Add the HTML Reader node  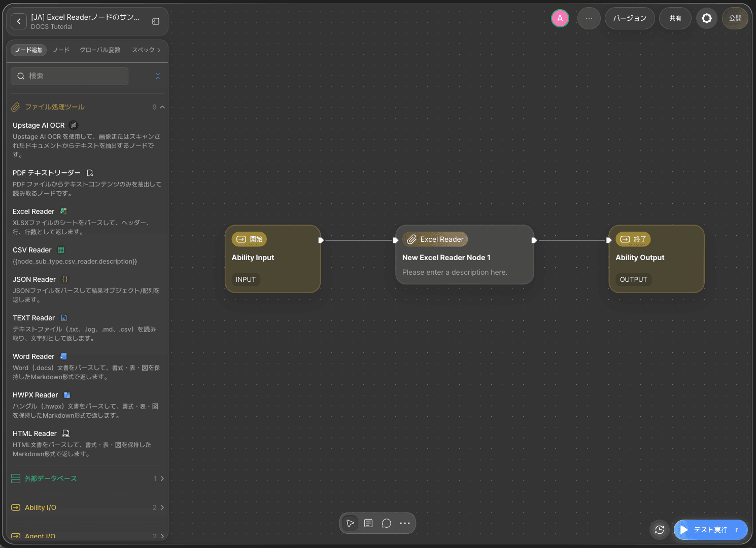tap(87, 444)
